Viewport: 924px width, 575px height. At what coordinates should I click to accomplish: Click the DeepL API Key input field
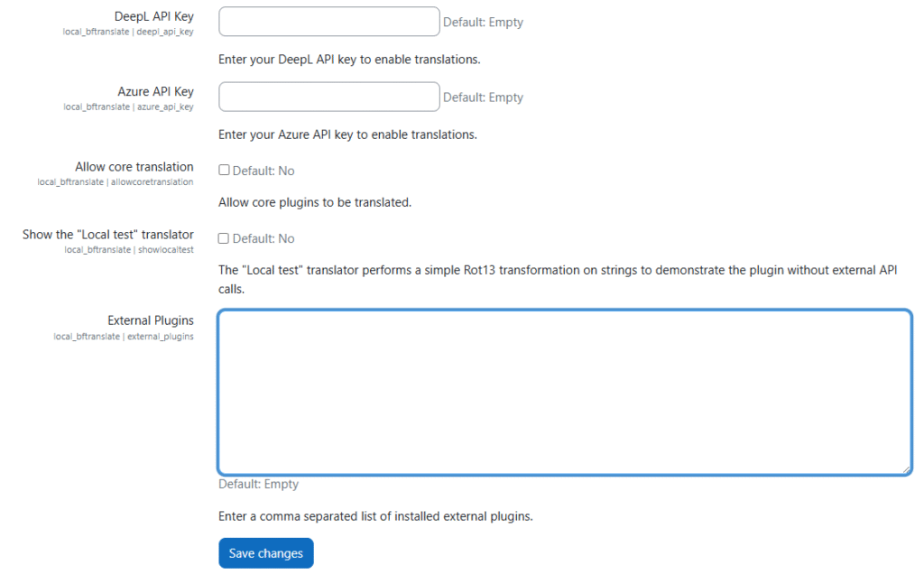[x=328, y=22]
